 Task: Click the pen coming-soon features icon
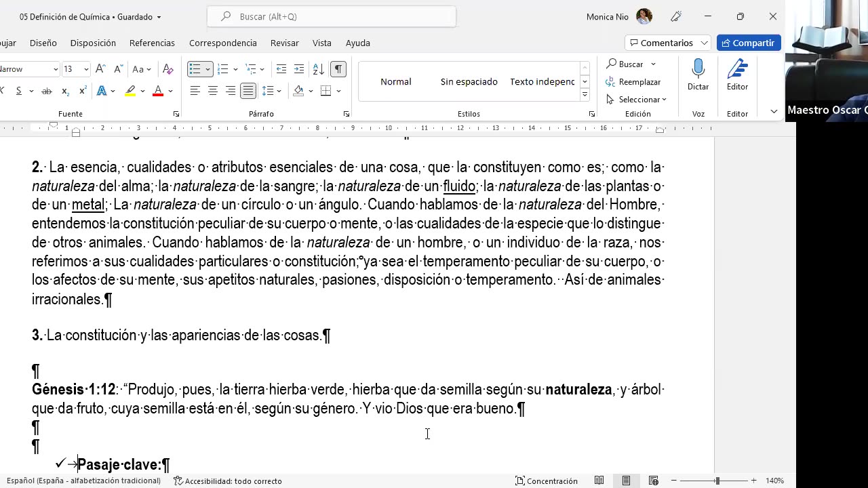coord(676,16)
